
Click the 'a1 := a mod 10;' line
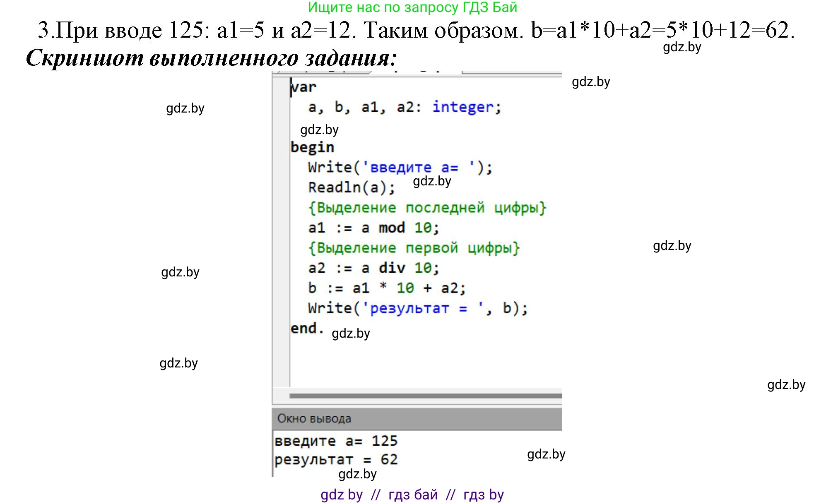pyautogui.click(x=373, y=228)
